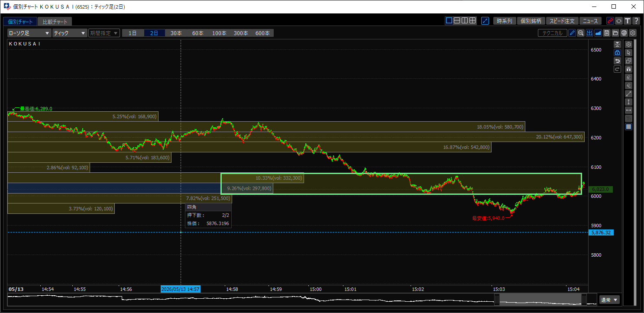Screen dimensions: 644x313
Task: Open the スピード注文 panel
Action: [x=562, y=21]
